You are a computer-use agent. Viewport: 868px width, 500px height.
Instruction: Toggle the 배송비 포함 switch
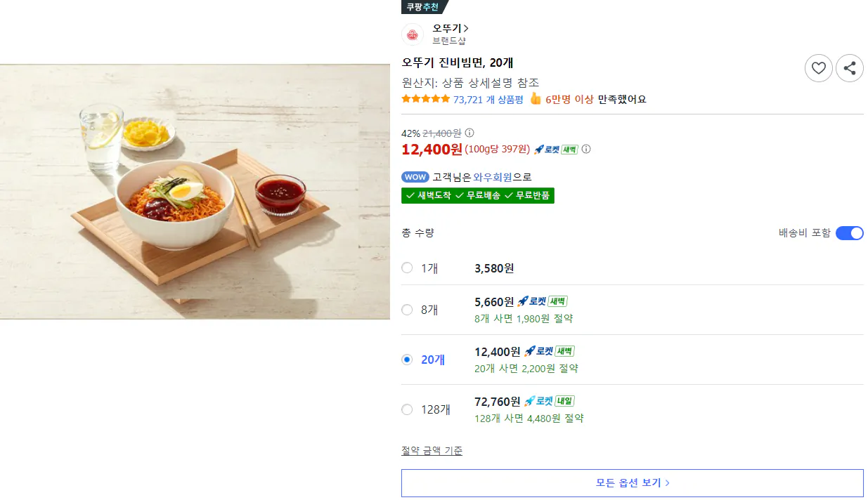click(850, 232)
